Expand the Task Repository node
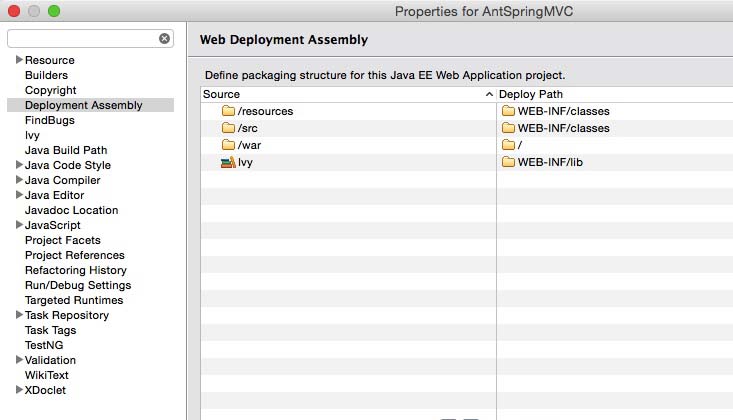The width and height of the screenshot is (733, 420). pyautogui.click(x=19, y=315)
